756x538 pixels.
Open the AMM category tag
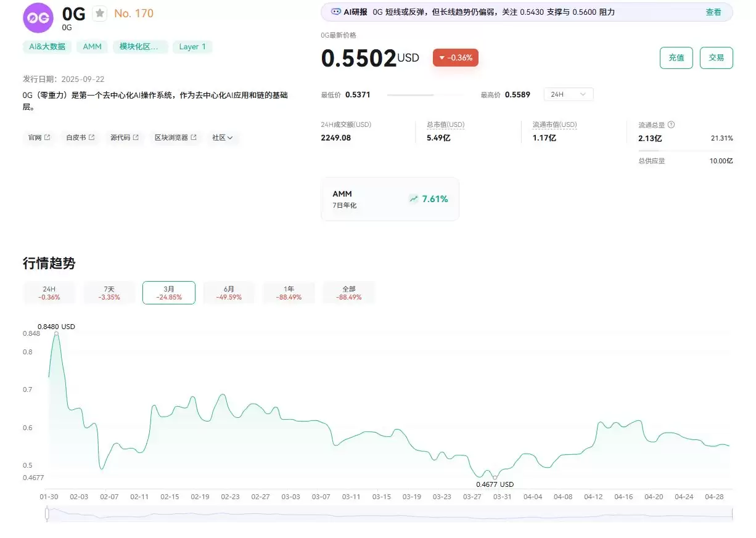(92, 47)
